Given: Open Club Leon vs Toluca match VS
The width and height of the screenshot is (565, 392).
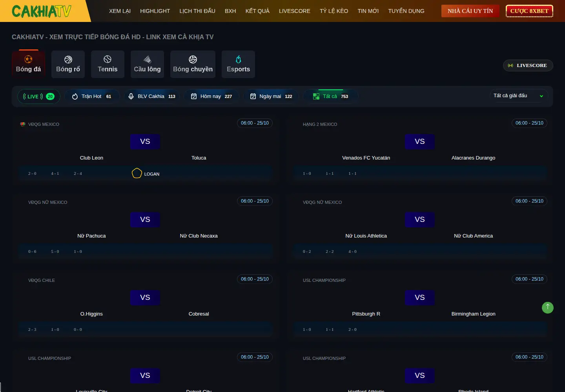Looking at the screenshot, I should coord(145,142).
